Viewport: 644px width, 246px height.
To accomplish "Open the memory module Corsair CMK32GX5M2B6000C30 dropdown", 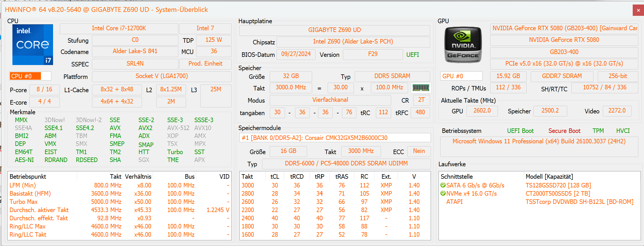I will click(335, 138).
